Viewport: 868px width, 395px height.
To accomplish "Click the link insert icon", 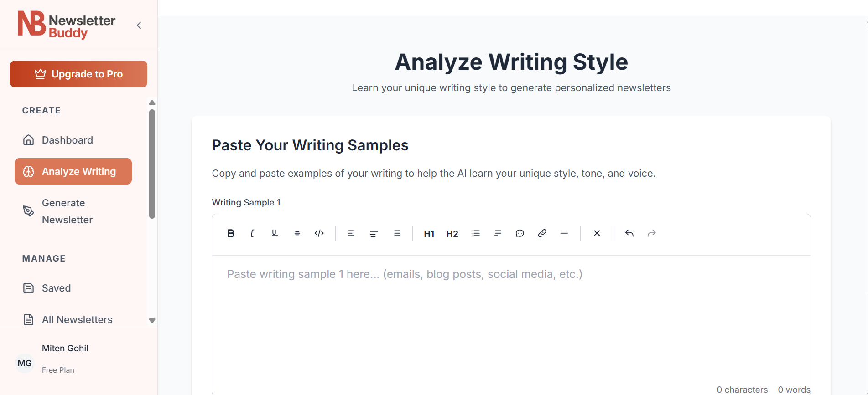I will [x=542, y=233].
